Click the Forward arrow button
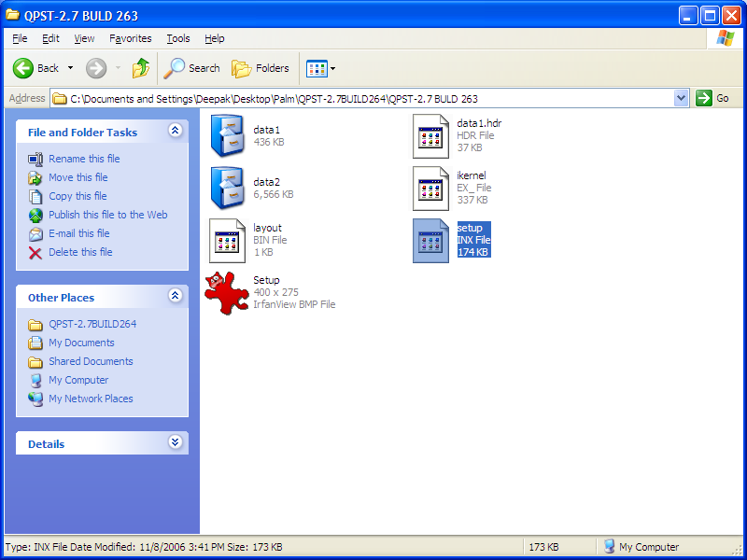The image size is (747, 560). pyautogui.click(x=96, y=68)
